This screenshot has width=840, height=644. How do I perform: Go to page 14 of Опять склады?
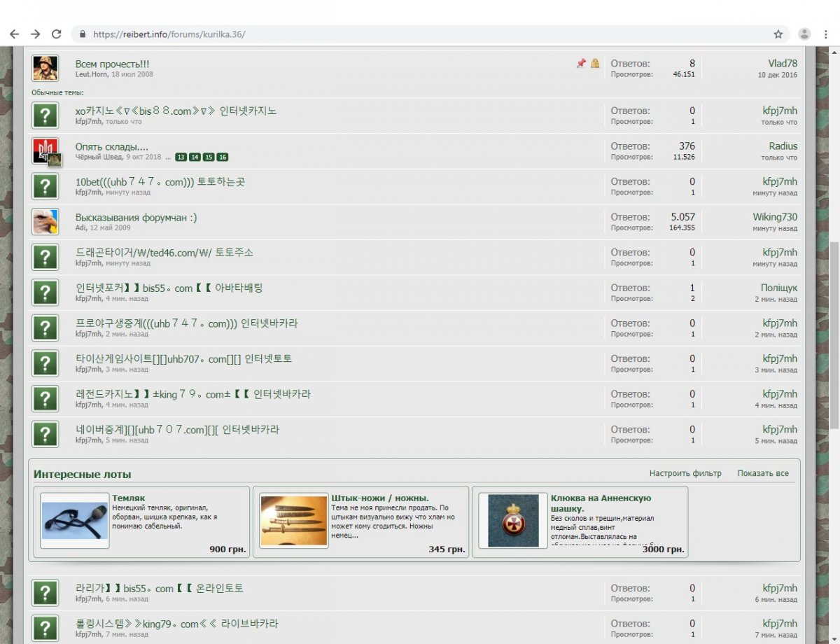195,157
